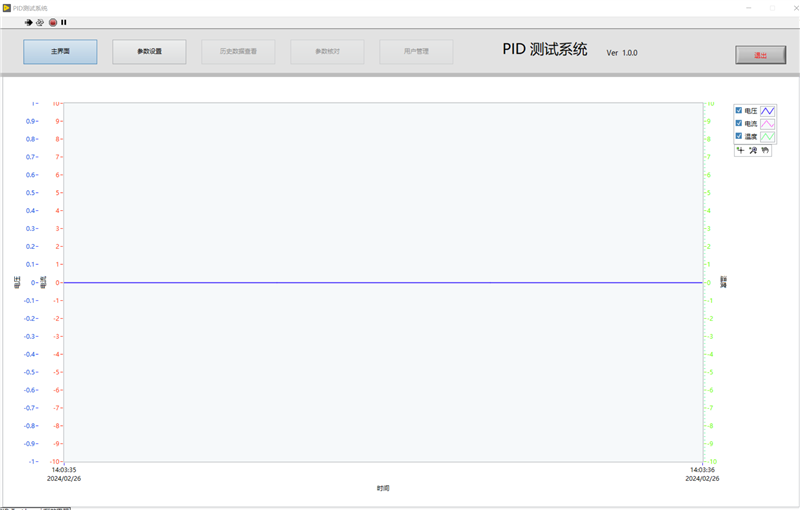Image resolution: width=800 pixels, height=510 pixels.
Task: Open the 电压 blue plot style swatch
Action: [768, 110]
